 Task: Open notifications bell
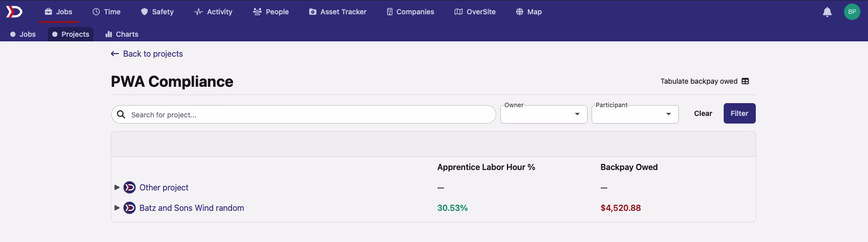click(x=827, y=12)
